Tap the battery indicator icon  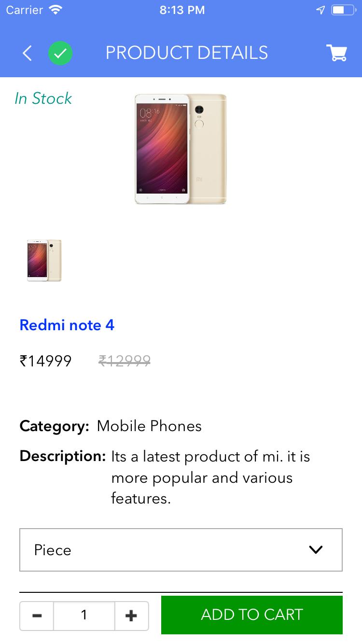[x=343, y=10]
